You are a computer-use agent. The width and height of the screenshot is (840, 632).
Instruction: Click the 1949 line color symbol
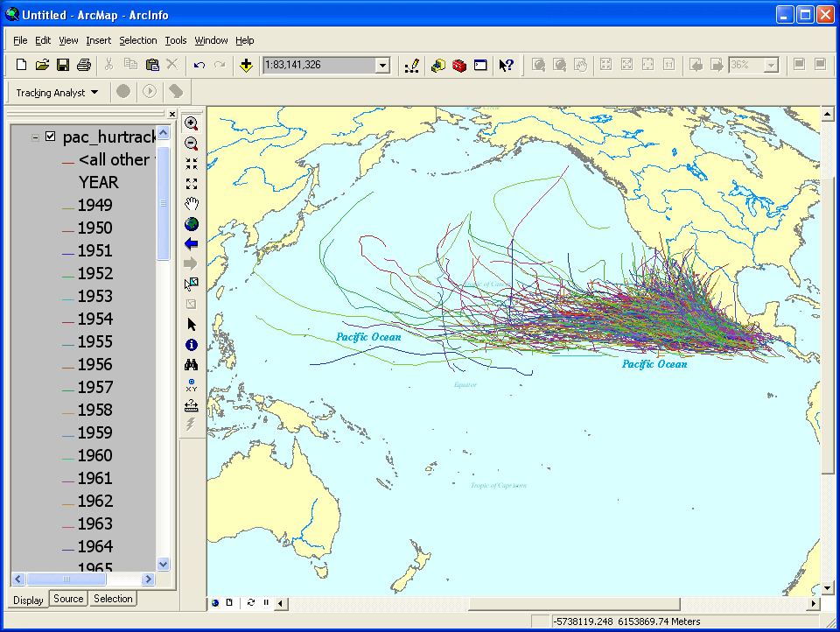(x=67, y=207)
